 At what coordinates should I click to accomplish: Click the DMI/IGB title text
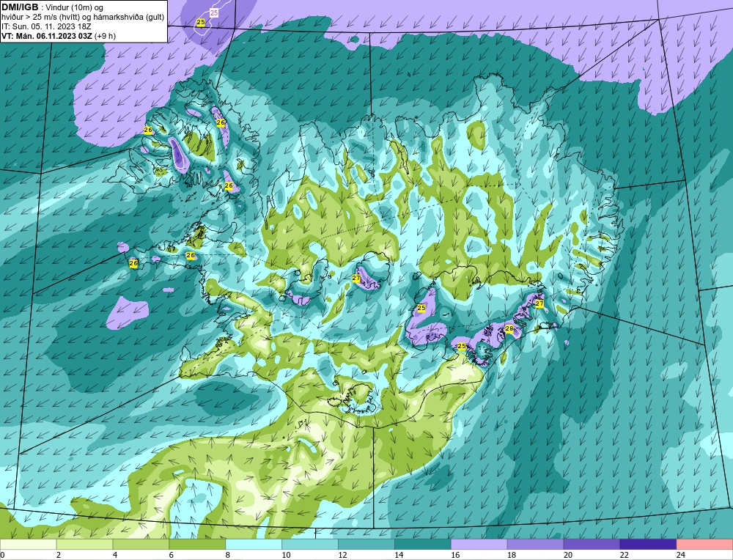click(20, 7)
